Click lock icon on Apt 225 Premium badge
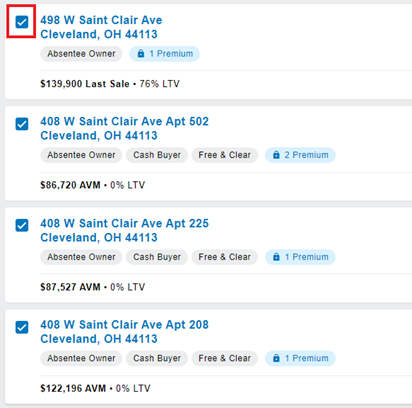 click(276, 257)
